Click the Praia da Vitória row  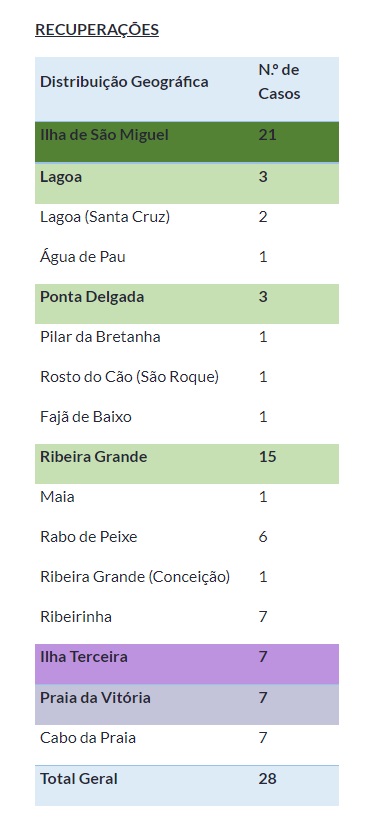(187, 704)
